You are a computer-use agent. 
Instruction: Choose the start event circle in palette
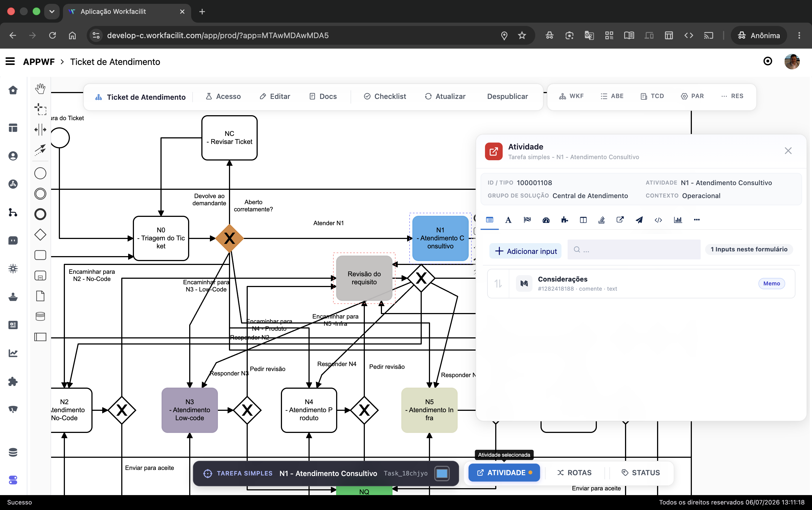(x=40, y=173)
